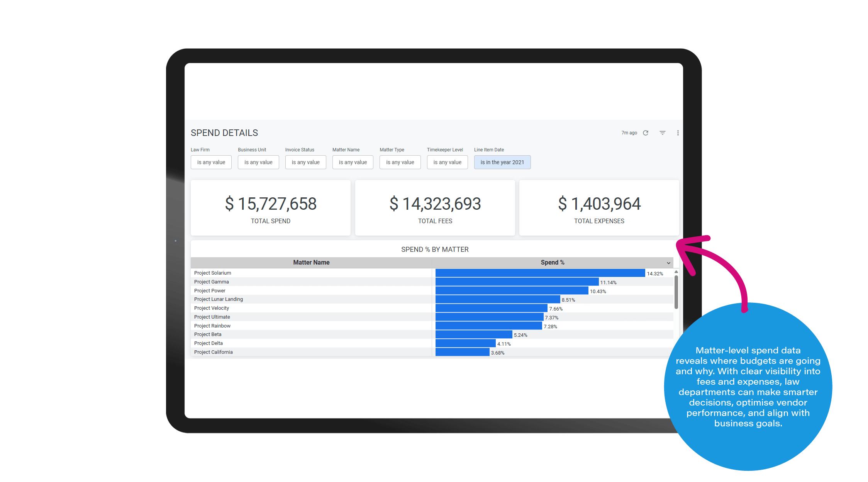Image resolution: width=868 pixels, height=482 pixels.
Task: Click the Spend % column header
Action: (x=552, y=263)
